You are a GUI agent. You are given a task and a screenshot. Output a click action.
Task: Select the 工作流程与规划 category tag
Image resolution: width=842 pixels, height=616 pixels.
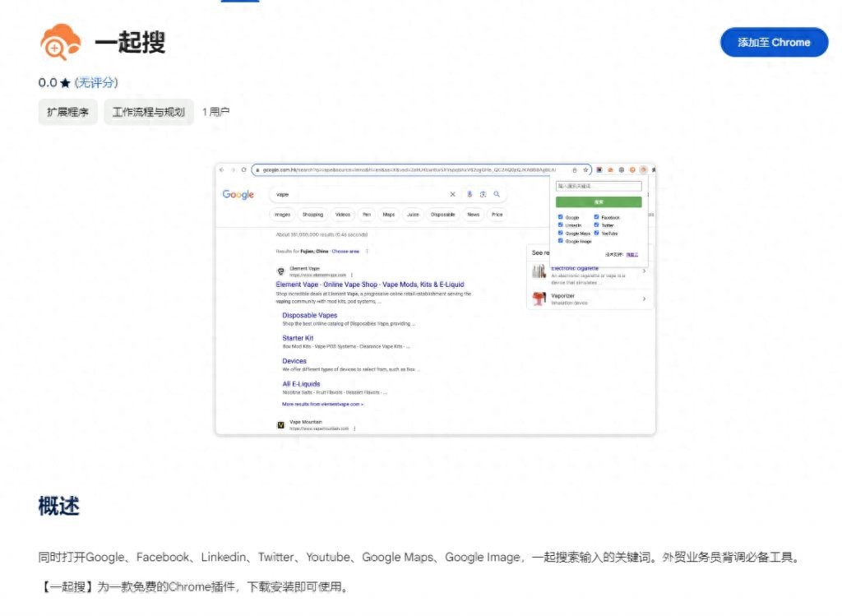click(148, 112)
